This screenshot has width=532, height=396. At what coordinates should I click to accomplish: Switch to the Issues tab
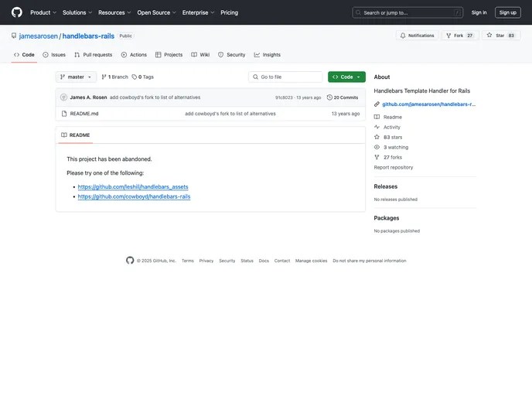(54, 55)
